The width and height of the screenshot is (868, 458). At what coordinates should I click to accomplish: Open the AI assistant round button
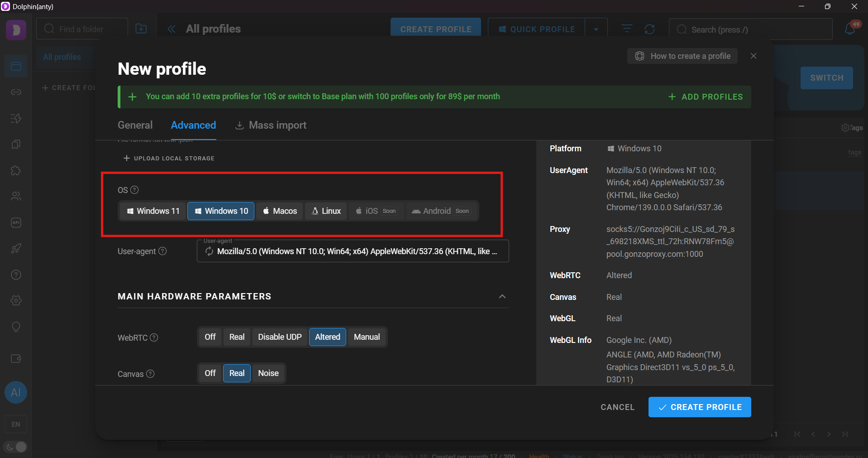click(x=16, y=392)
